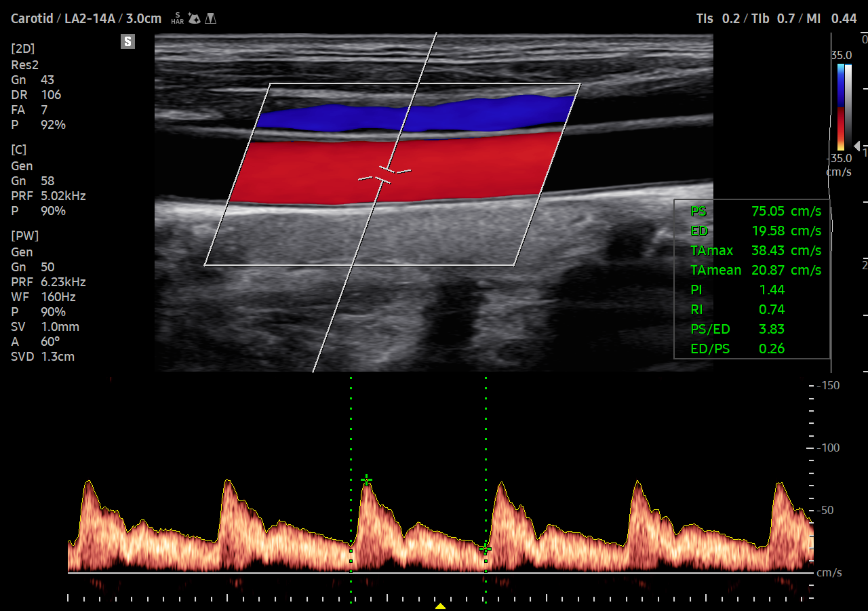The image size is (868, 611).
Task: Click the gray S orientation marker
Action: (127, 42)
